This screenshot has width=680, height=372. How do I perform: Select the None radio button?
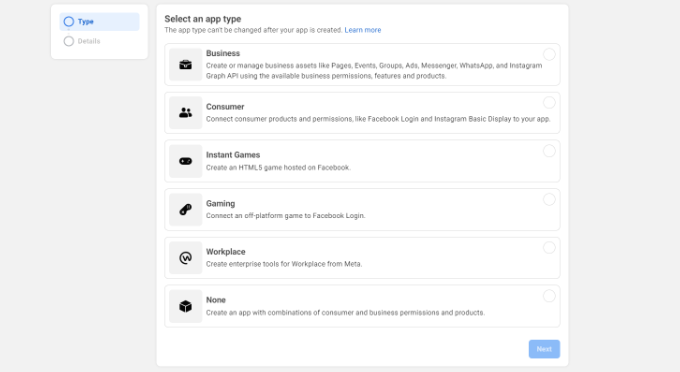(549, 296)
